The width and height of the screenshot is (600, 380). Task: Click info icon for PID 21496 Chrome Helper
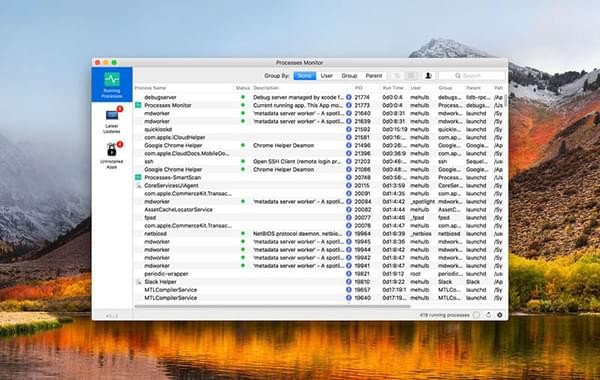349,145
